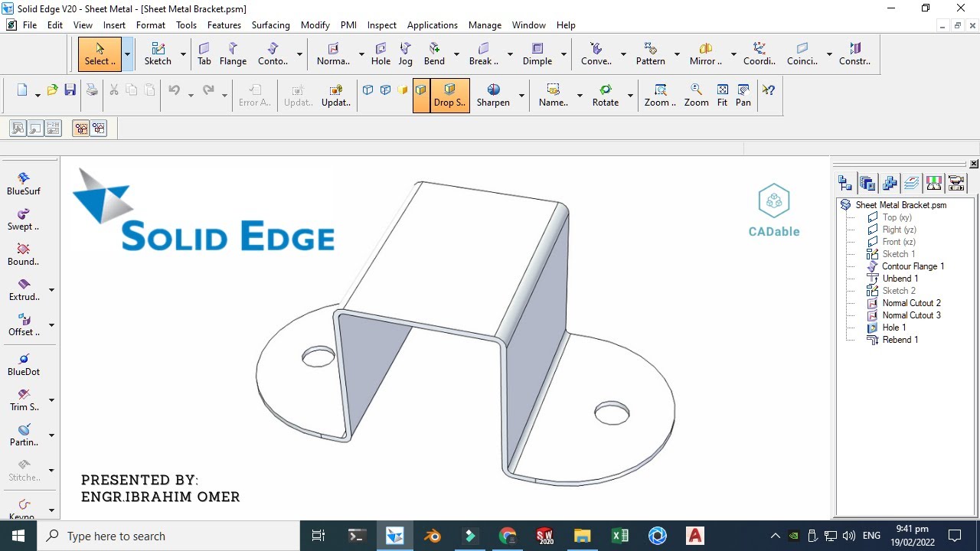Open the Applications menu
This screenshot has width=980, height=551.
tap(433, 25)
